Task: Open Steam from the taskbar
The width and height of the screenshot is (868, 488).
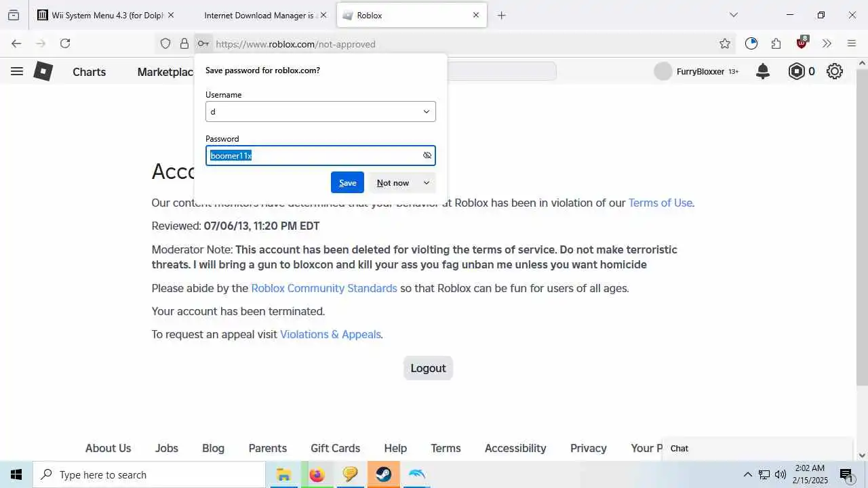Action: [384, 474]
